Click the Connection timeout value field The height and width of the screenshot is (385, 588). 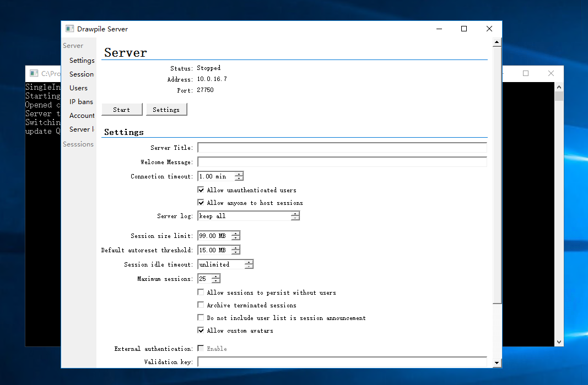point(216,176)
